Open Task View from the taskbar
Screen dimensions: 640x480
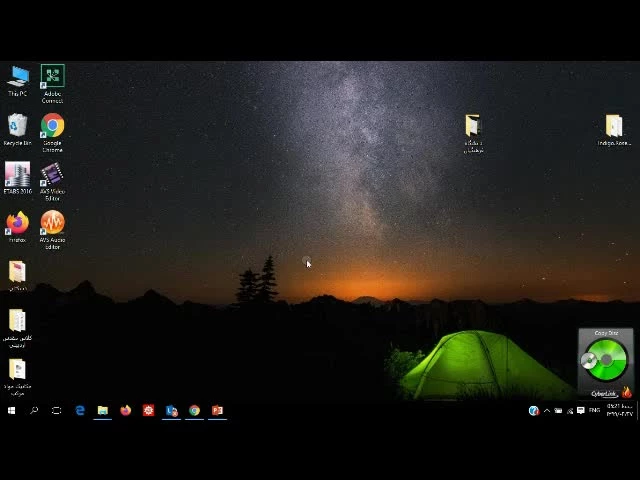coord(57,410)
